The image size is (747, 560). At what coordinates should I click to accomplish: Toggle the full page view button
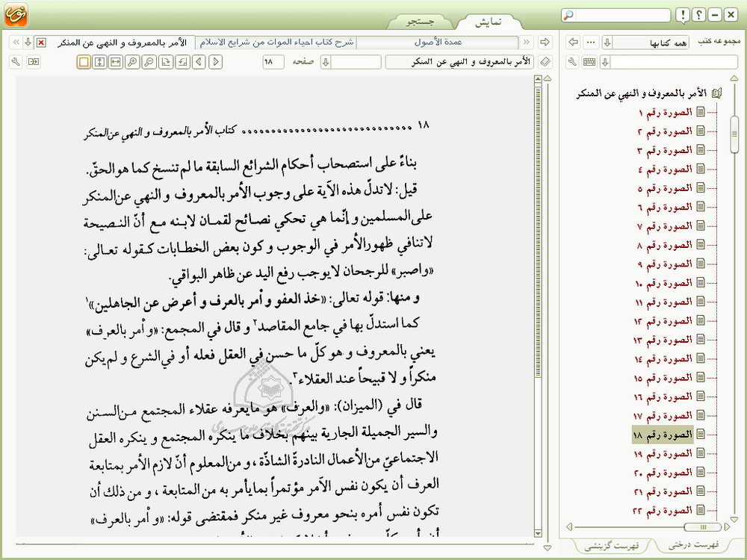[x=84, y=62]
